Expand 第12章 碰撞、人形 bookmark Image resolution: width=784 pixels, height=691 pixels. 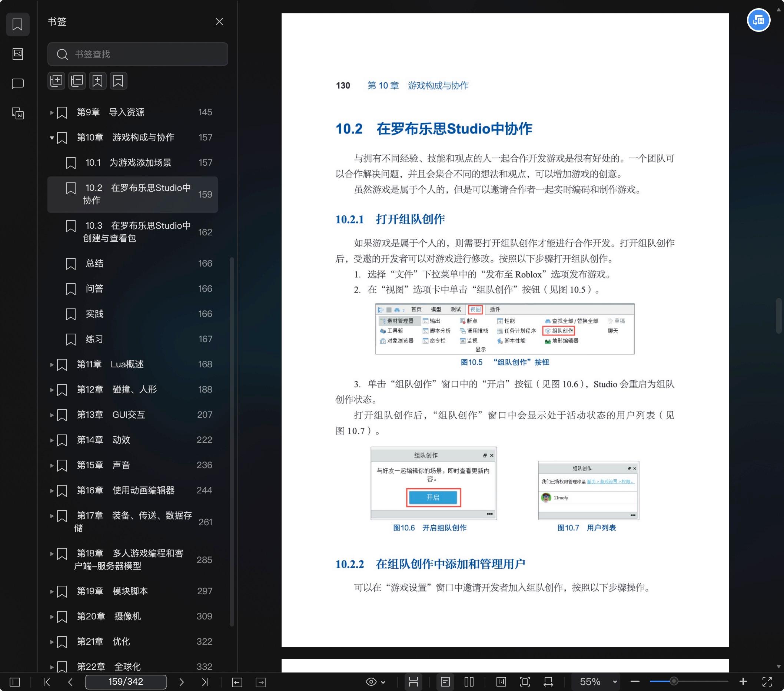[52, 390]
